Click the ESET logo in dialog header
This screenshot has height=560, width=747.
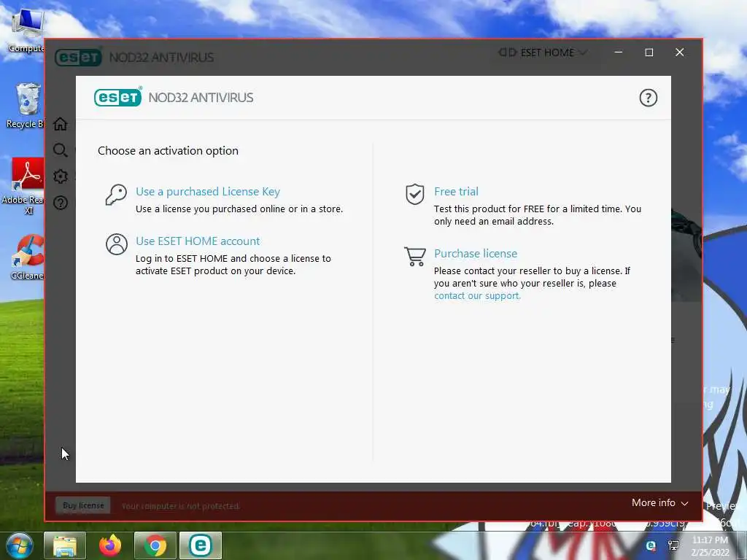point(117,98)
